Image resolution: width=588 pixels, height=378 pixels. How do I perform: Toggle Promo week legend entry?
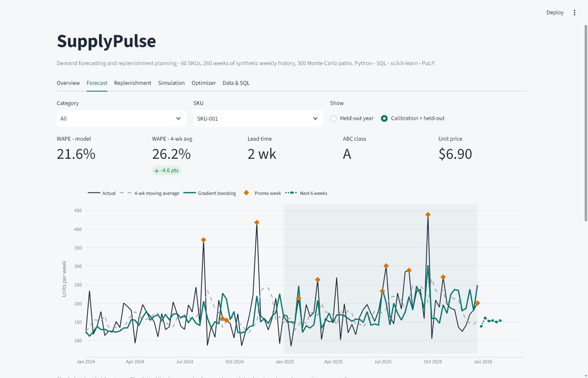point(262,193)
